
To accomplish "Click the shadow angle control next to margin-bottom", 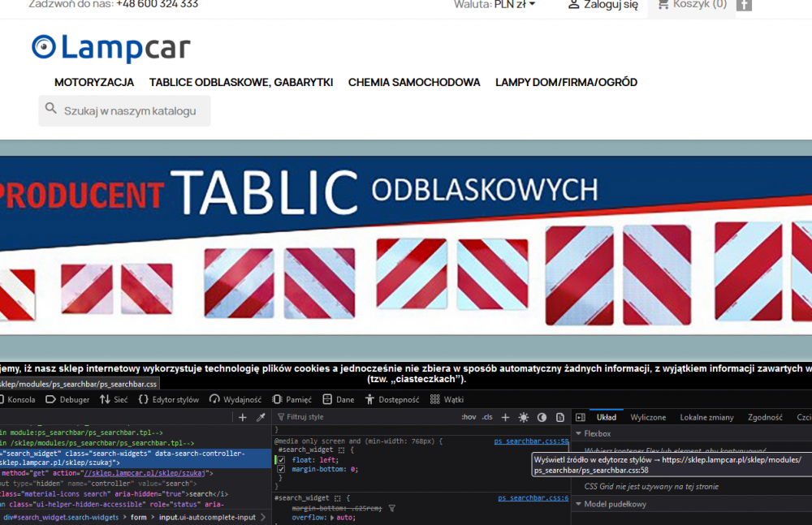I will 392,507.
